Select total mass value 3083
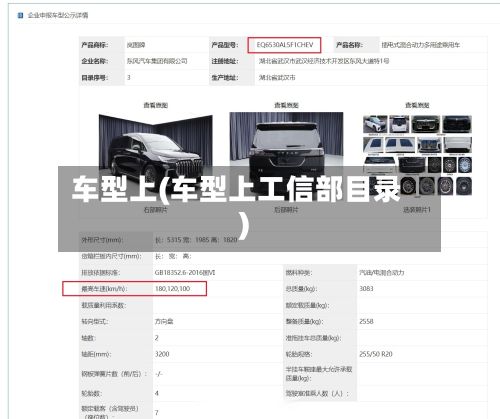 [366, 289]
